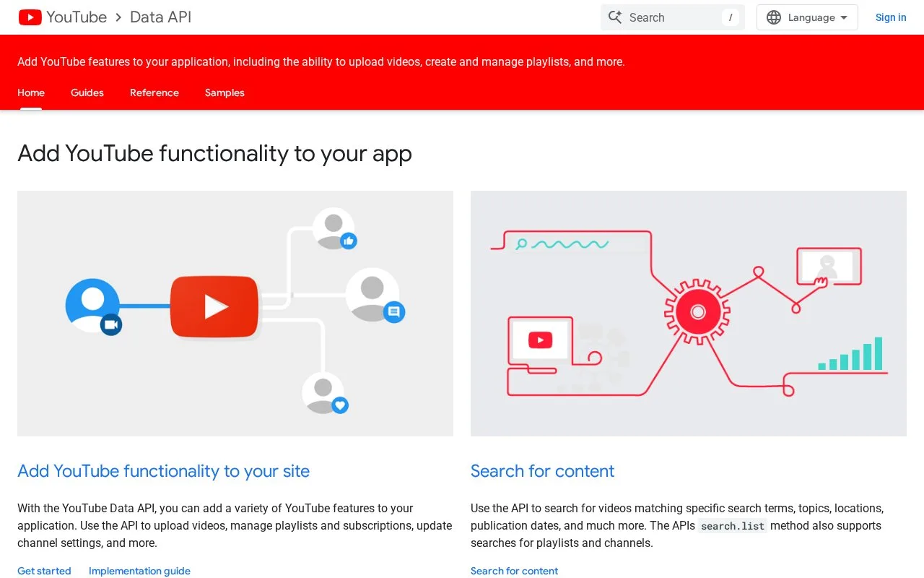This screenshot has width=924, height=578.
Task: Click 'Add YouTube functionality to your site' heading
Action: (x=163, y=471)
